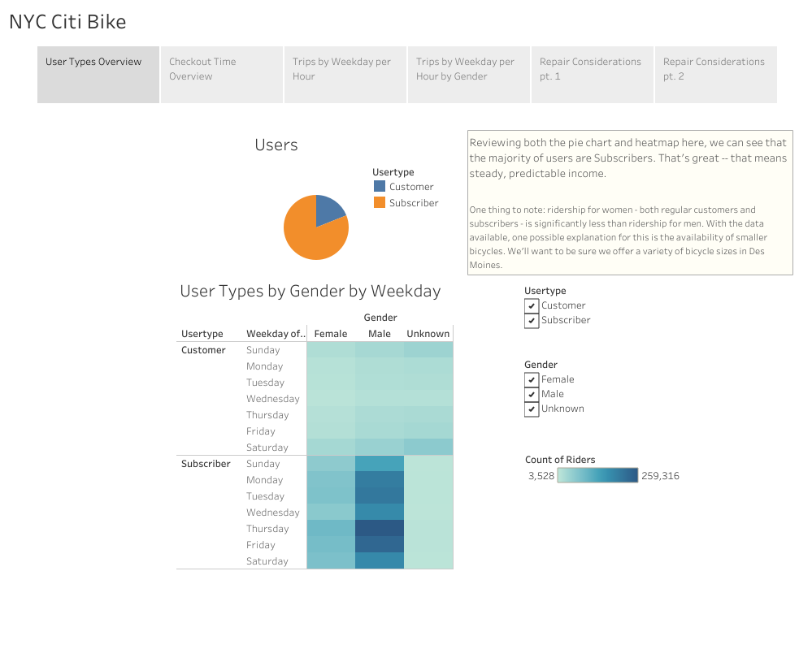The height and width of the screenshot is (649, 812).
Task: Click the Users chart title
Action: click(276, 145)
